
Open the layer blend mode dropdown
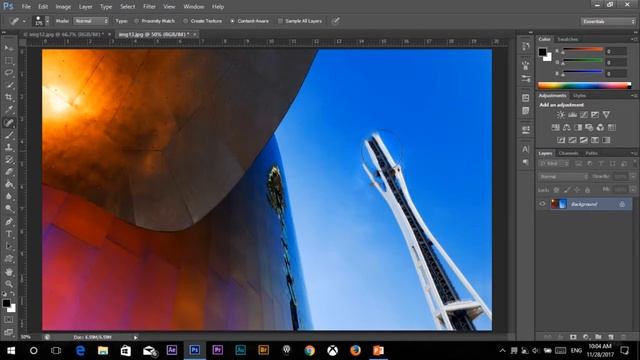click(x=564, y=177)
